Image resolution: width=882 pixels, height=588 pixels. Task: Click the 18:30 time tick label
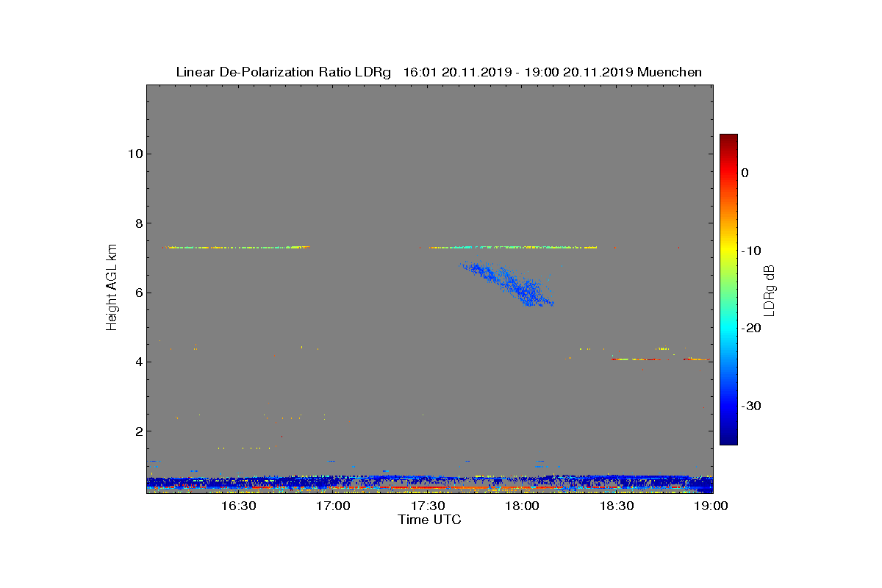(x=617, y=506)
